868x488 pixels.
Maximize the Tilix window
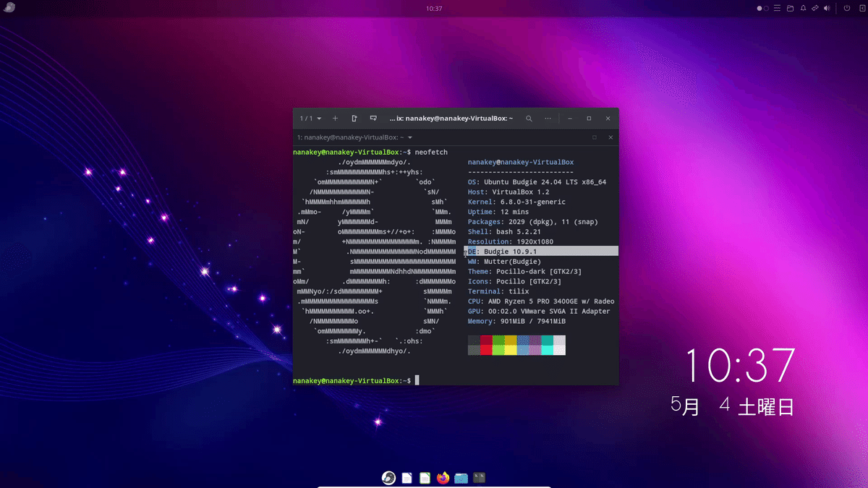589,118
